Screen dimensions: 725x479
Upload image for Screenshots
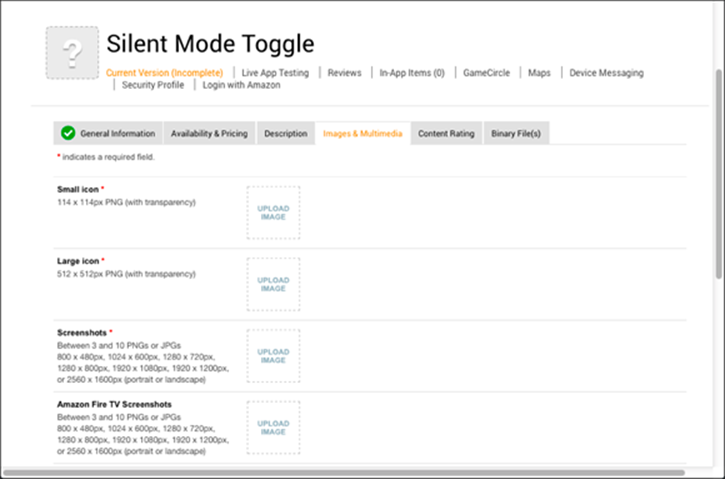point(273,356)
